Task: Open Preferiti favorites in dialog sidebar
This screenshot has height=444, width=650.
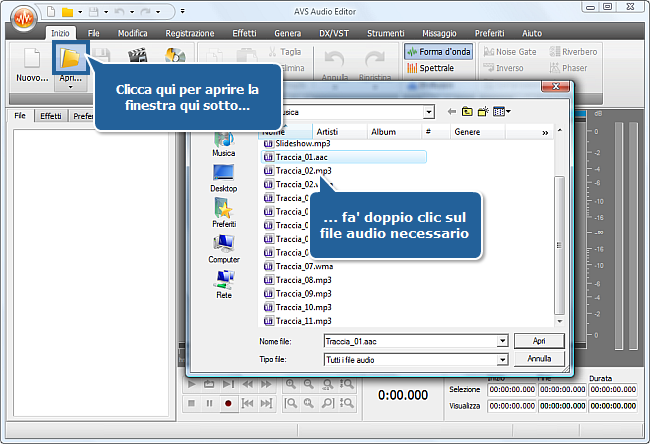Action: [223, 212]
